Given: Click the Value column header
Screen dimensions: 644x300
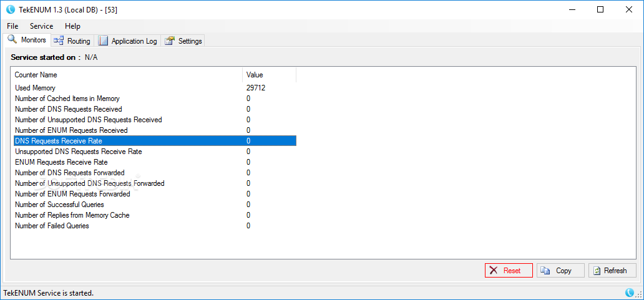Looking at the screenshot, I should [270, 75].
